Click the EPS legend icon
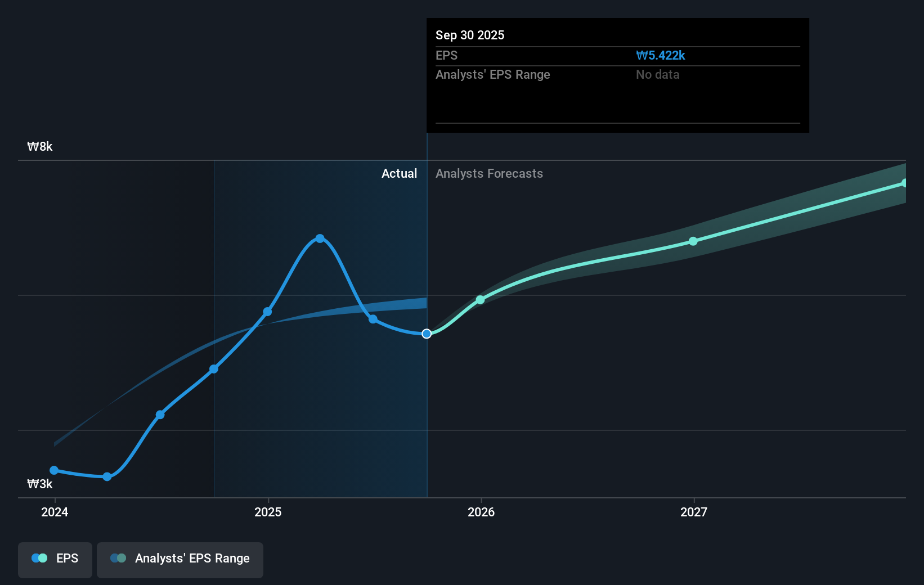This screenshot has height=585, width=924. coord(38,557)
